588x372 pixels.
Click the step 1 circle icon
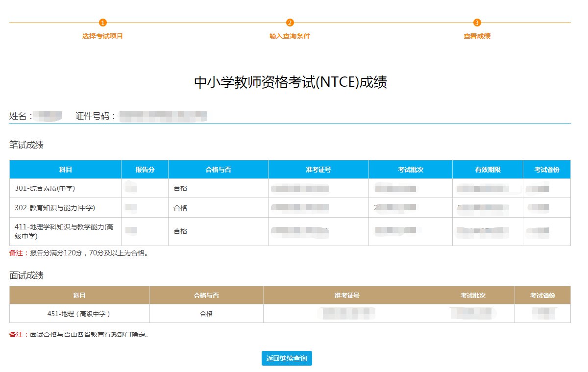pyautogui.click(x=102, y=23)
